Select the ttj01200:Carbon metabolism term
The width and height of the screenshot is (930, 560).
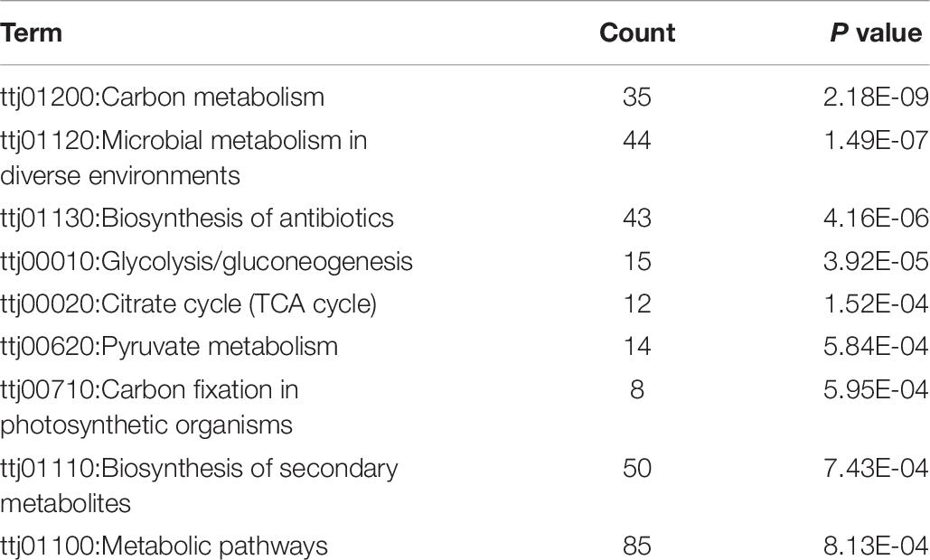point(162,98)
